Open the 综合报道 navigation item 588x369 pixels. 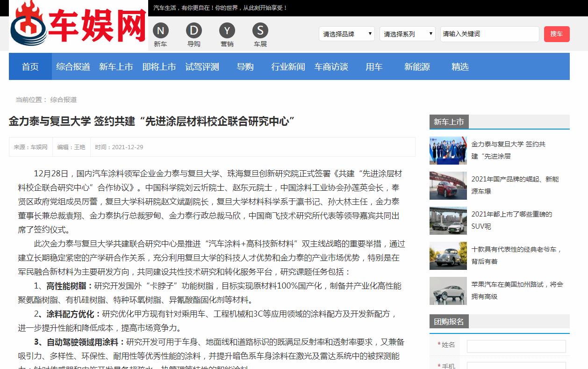click(x=73, y=66)
